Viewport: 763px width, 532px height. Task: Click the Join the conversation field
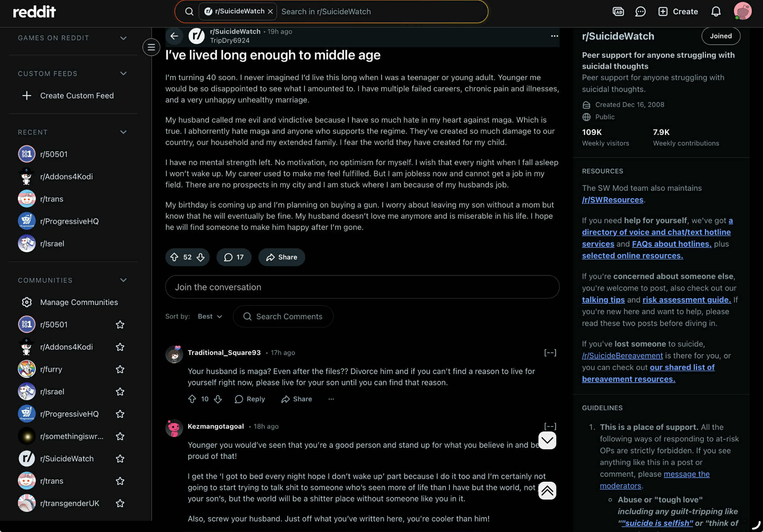[x=362, y=287]
